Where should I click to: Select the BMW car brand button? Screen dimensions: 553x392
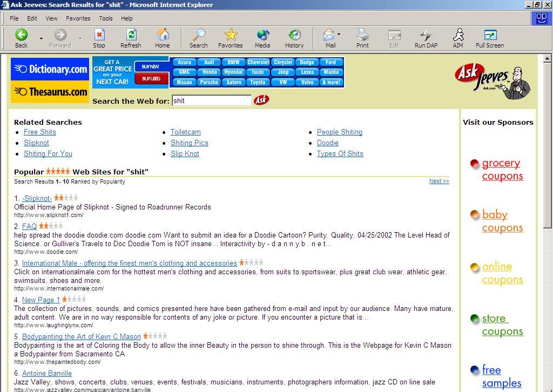pyautogui.click(x=233, y=62)
